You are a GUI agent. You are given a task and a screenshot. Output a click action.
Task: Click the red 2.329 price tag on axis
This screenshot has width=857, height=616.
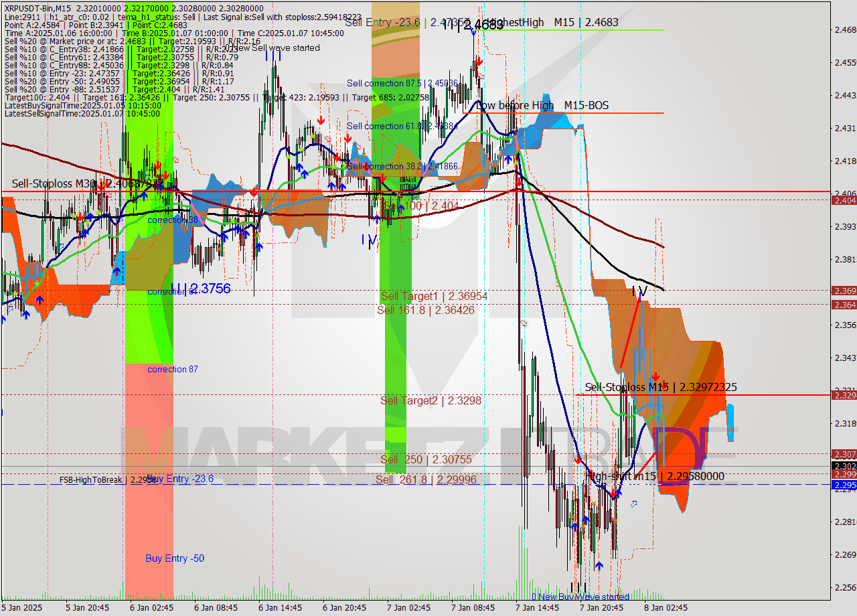[844, 395]
